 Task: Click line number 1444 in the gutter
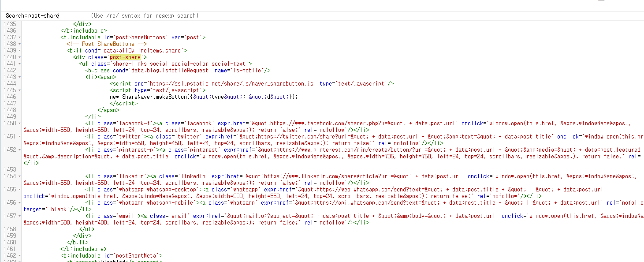[10, 83]
